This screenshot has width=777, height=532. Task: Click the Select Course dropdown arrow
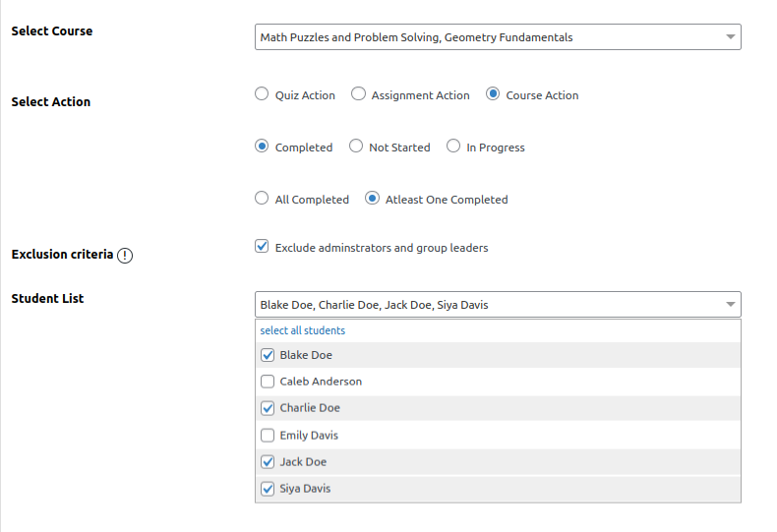730,37
